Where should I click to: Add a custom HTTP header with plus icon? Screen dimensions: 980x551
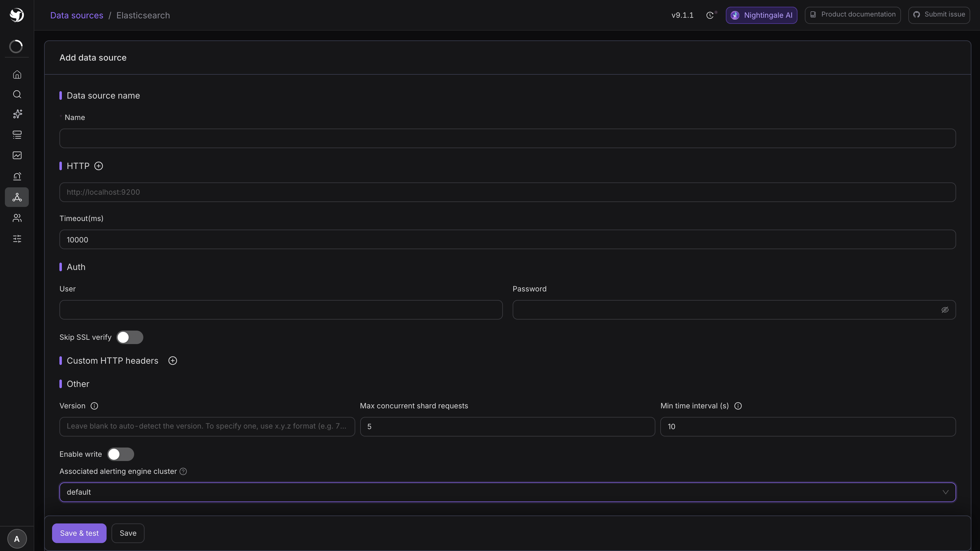coord(173,361)
